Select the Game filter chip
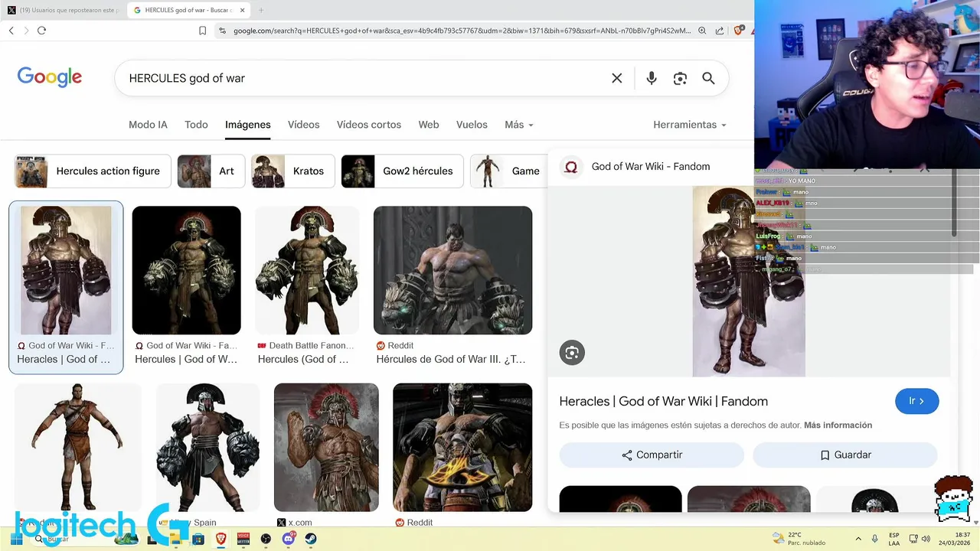Viewport: 980px width, 551px height. (x=508, y=171)
